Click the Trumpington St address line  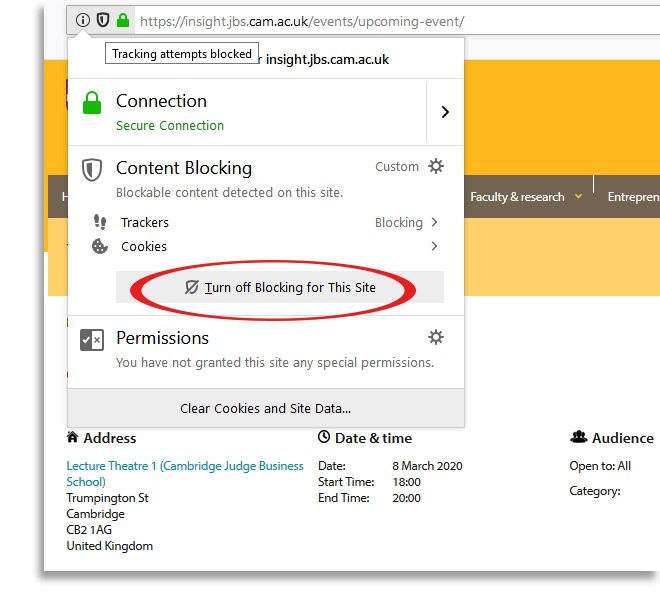tap(108, 498)
